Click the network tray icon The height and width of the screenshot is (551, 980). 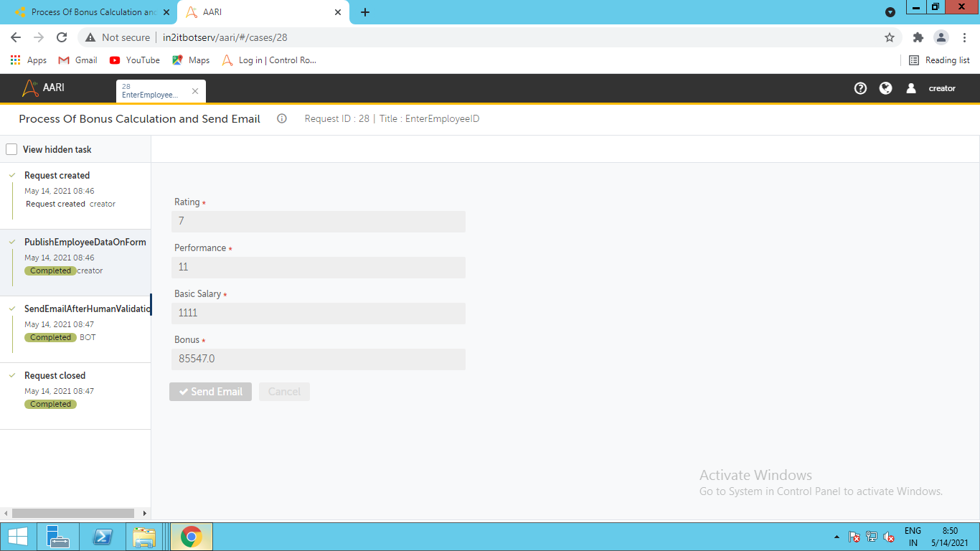click(x=872, y=537)
